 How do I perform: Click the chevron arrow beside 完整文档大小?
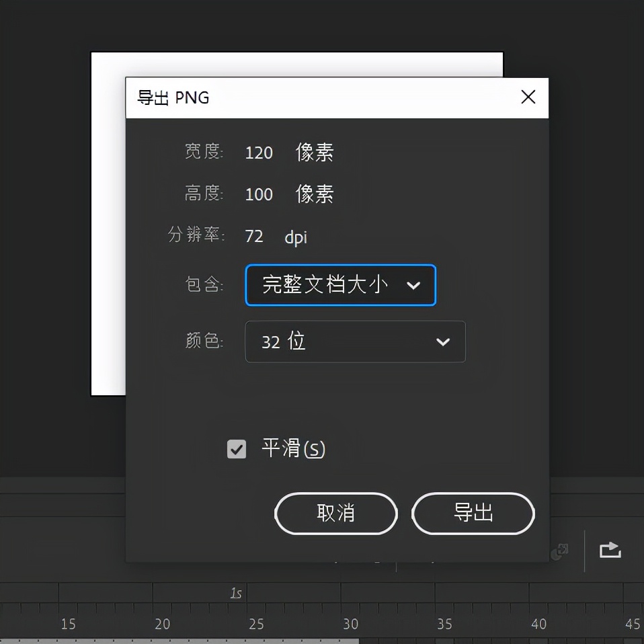(x=415, y=285)
